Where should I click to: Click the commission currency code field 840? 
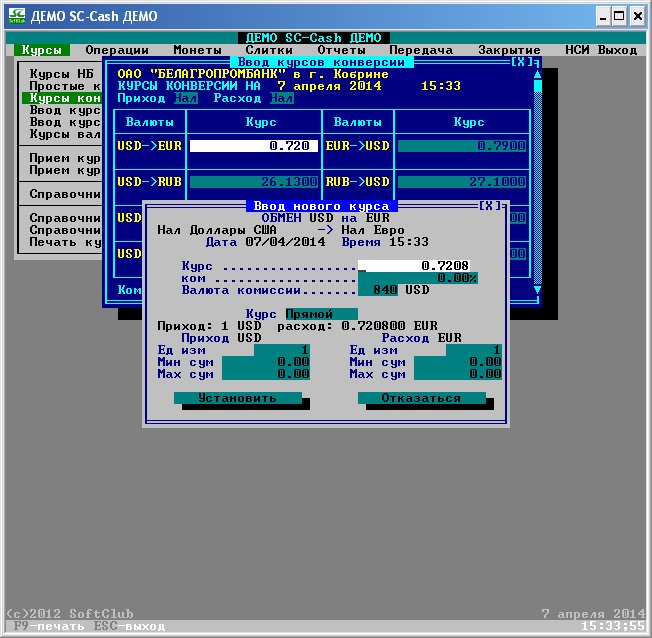pos(378,290)
